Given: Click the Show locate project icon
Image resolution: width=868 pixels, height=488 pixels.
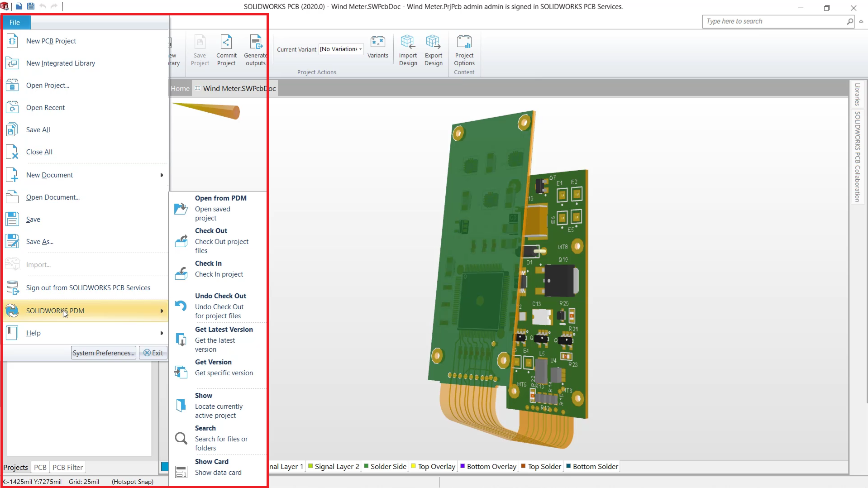Looking at the screenshot, I should pyautogui.click(x=181, y=406).
